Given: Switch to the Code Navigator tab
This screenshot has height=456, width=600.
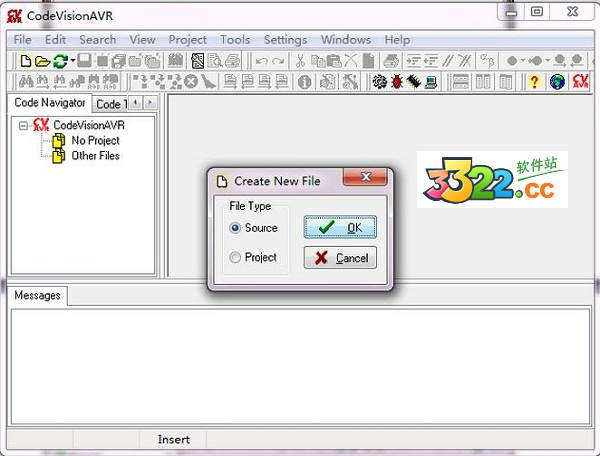Looking at the screenshot, I should 49,103.
